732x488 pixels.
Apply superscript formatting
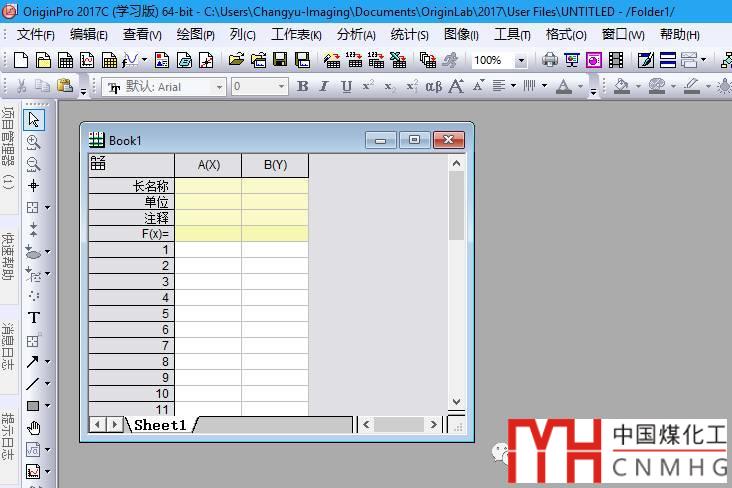click(x=368, y=85)
